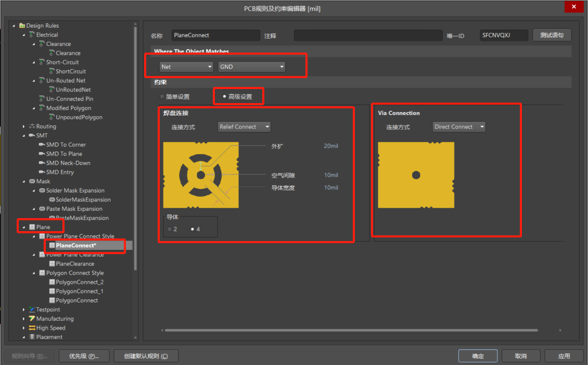Select the 高级设置 radio option
The width and height of the screenshot is (588, 365).
pyautogui.click(x=224, y=97)
